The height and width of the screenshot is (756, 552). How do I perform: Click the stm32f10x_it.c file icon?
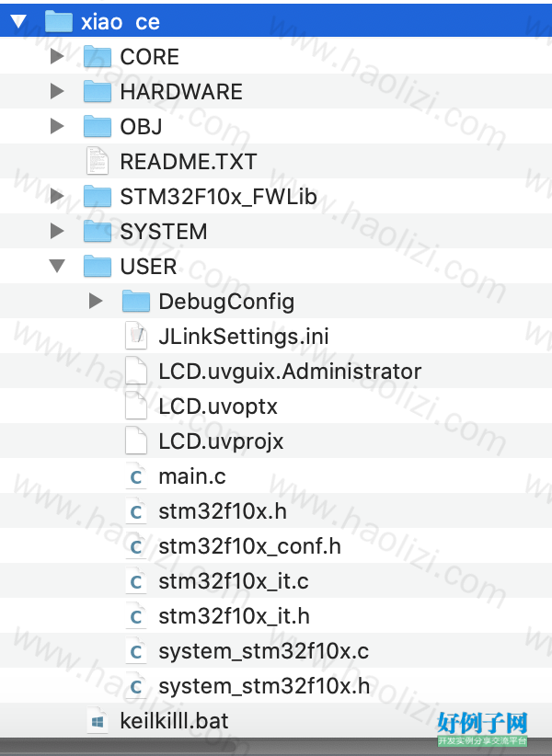coord(136,581)
